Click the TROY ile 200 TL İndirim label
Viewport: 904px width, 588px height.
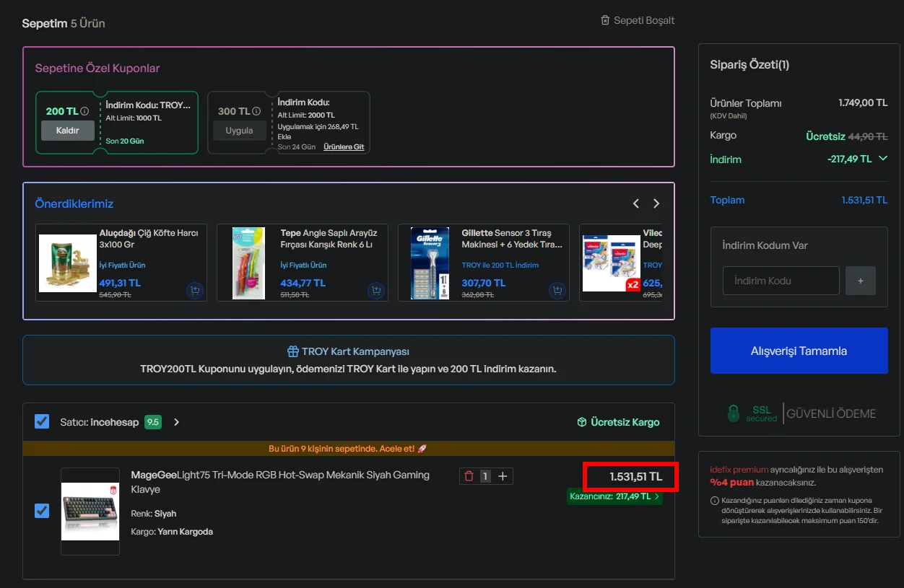coord(500,266)
